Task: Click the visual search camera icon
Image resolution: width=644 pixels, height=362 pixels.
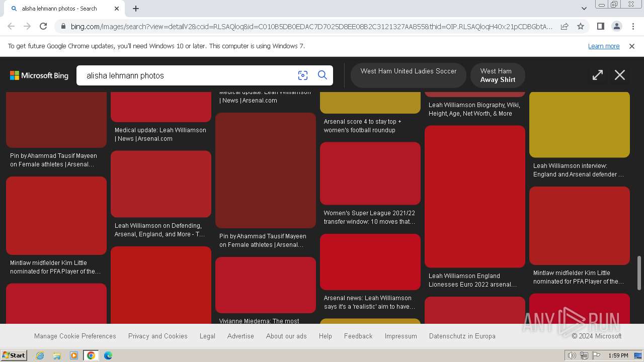Action: pos(302,75)
